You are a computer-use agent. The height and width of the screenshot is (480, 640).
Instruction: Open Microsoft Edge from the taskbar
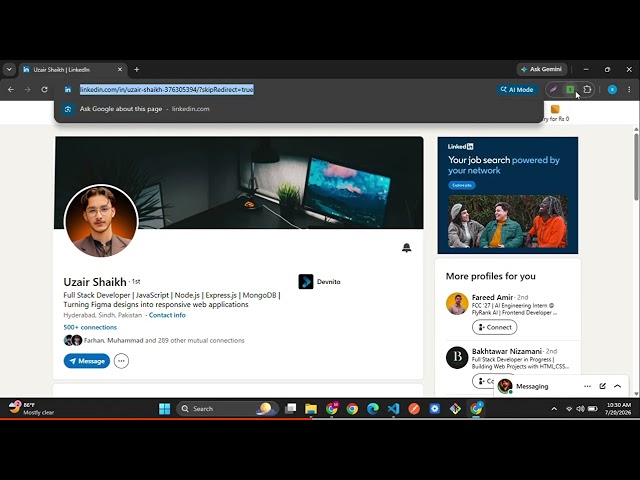[x=373, y=409]
